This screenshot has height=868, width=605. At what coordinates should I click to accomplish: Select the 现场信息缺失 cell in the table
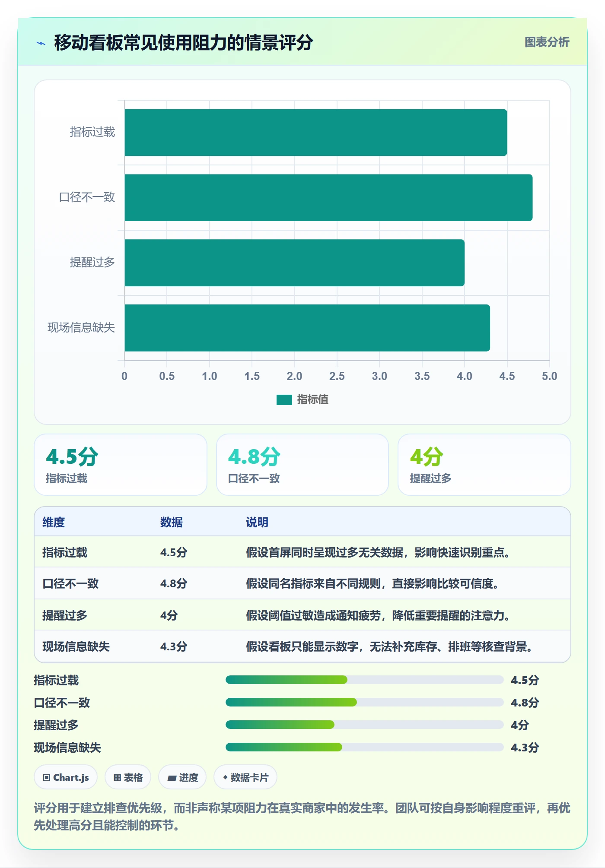pos(76,646)
